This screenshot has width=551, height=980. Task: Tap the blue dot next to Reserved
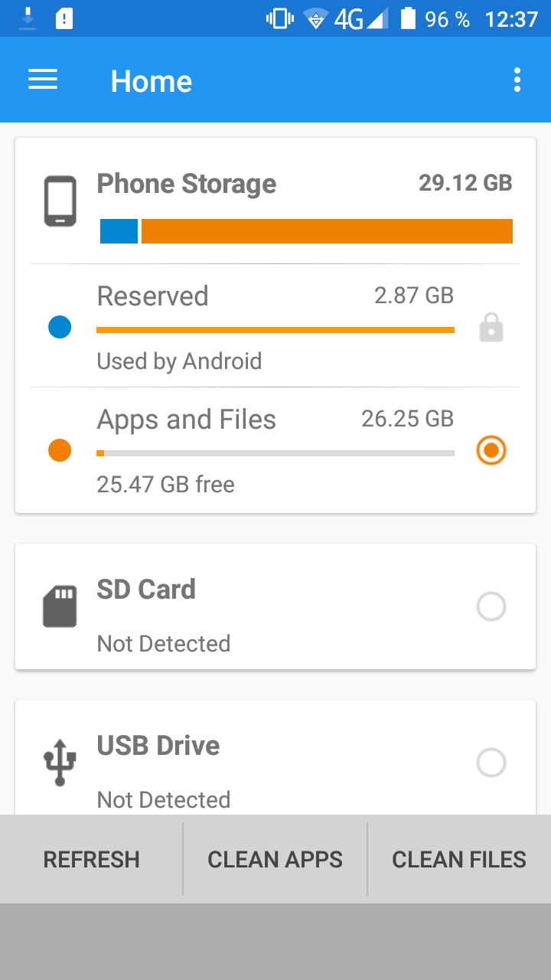(60, 328)
